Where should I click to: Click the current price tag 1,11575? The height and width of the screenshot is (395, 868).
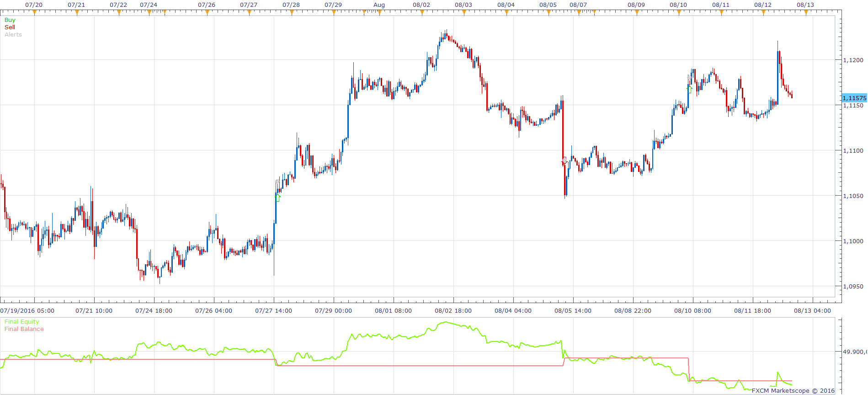pos(854,98)
